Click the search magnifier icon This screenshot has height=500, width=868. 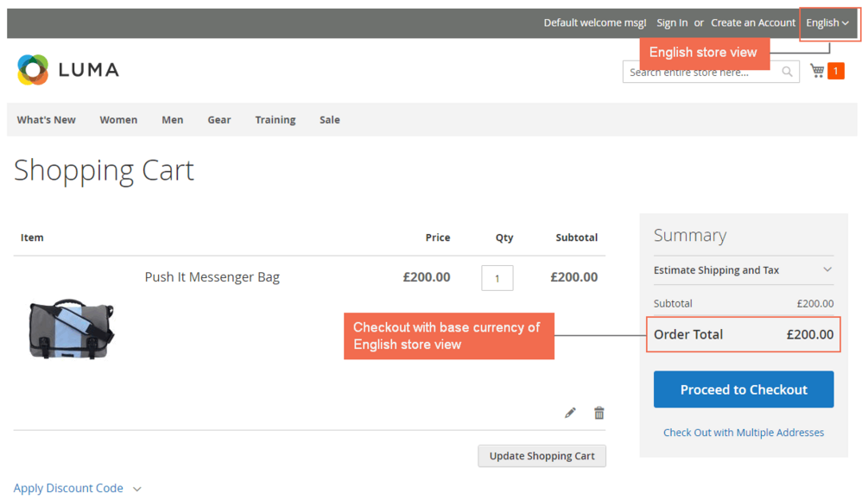tap(787, 72)
